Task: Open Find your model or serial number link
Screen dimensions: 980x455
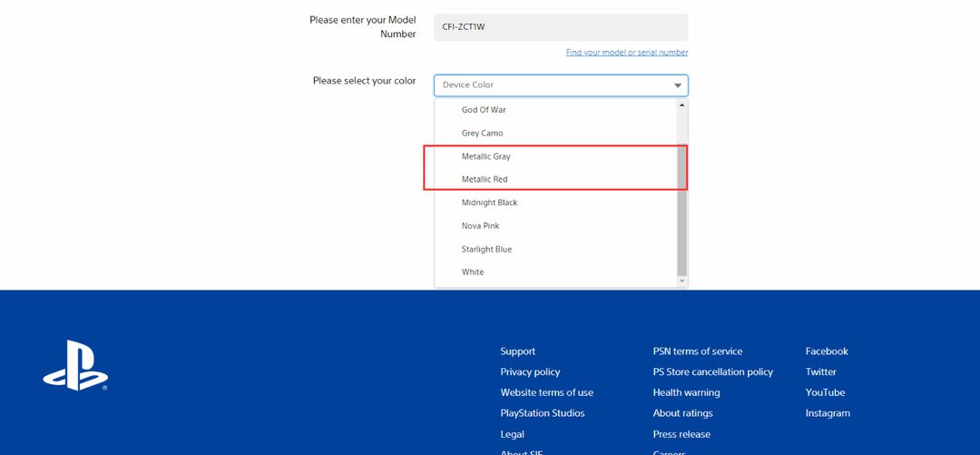Action: tap(627, 53)
